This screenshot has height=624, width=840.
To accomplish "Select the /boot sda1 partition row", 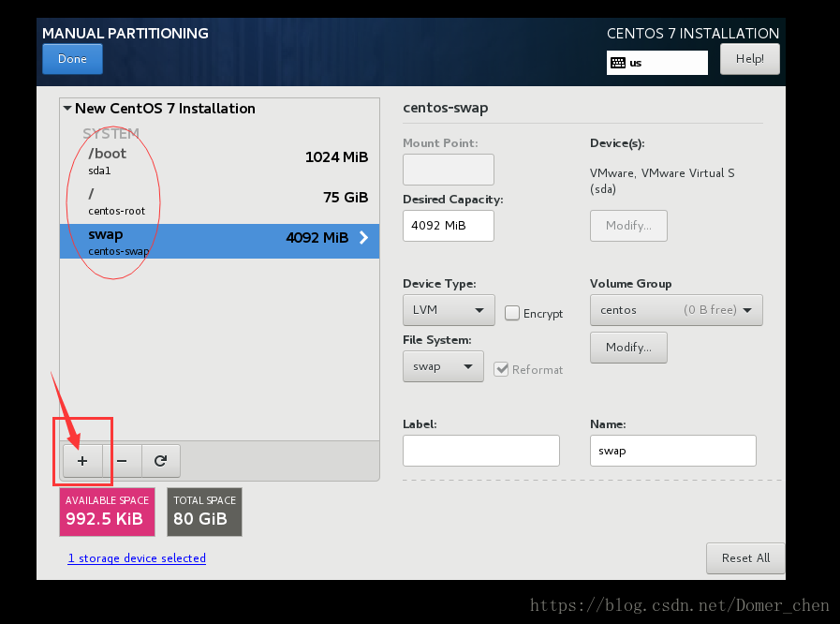I will (x=220, y=161).
